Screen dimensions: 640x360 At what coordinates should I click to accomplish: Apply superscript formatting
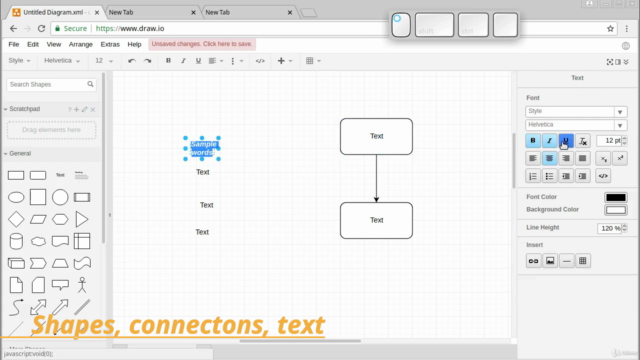coord(620,158)
